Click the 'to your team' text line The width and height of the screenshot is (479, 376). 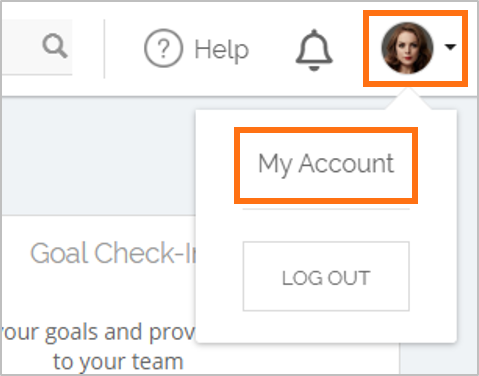coord(118,362)
